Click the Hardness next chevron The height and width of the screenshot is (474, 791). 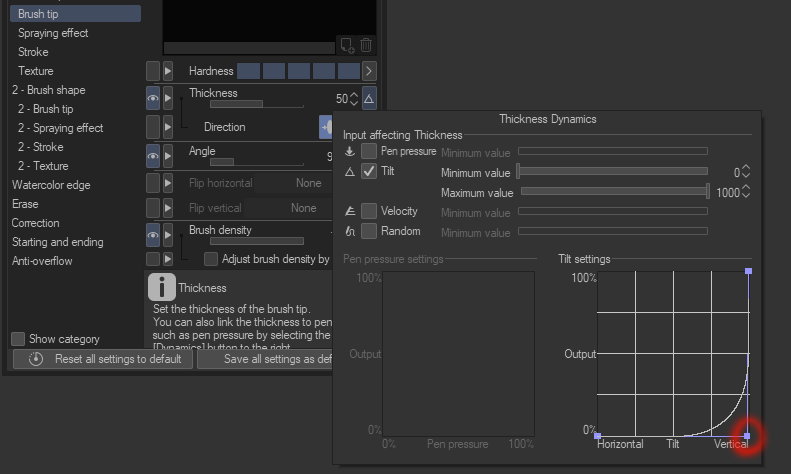click(369, 71)
